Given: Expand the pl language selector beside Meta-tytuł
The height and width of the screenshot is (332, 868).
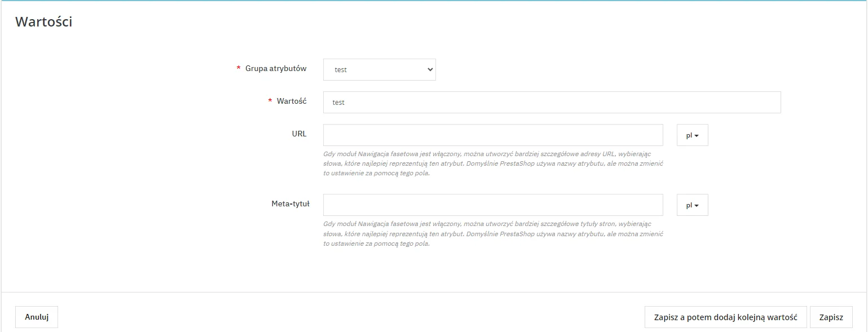Looking at the screenshot, I should click(x=692, y=205).
